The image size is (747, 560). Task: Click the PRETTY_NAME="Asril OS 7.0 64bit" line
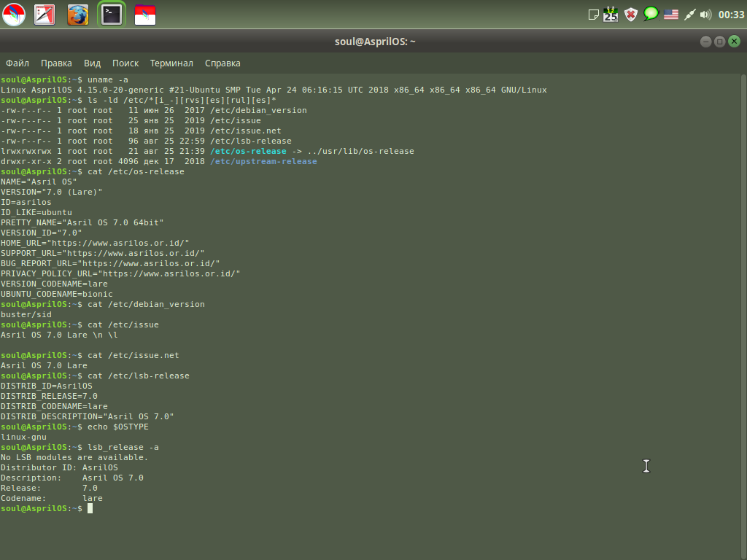pos(82,222)
